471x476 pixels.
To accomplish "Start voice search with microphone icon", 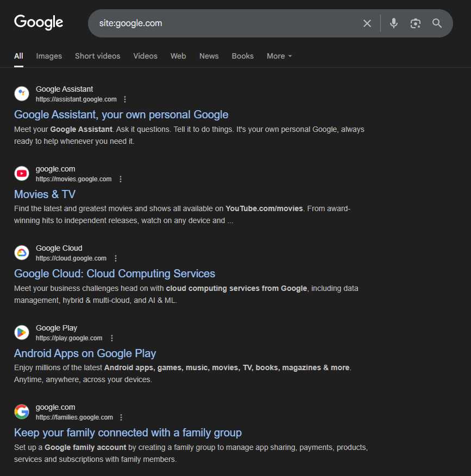I will [393, 23].
